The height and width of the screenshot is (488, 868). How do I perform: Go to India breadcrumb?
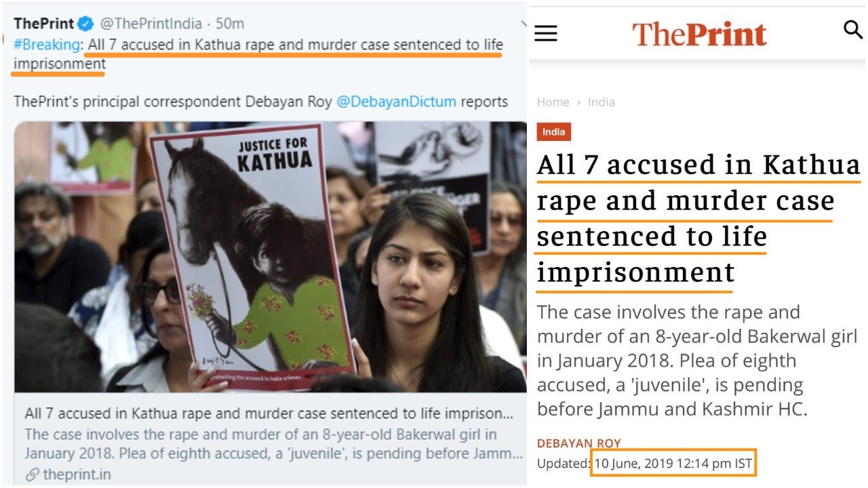(x=601, y=102)
